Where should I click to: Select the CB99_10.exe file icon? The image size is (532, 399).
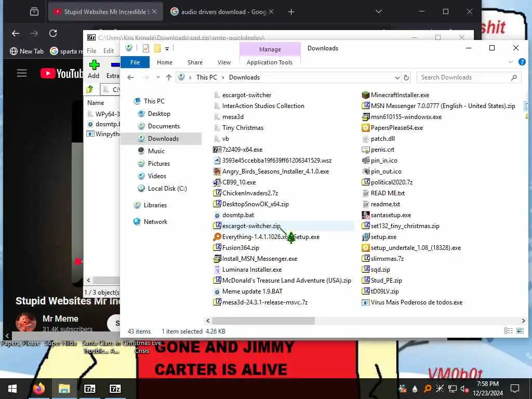217,182
